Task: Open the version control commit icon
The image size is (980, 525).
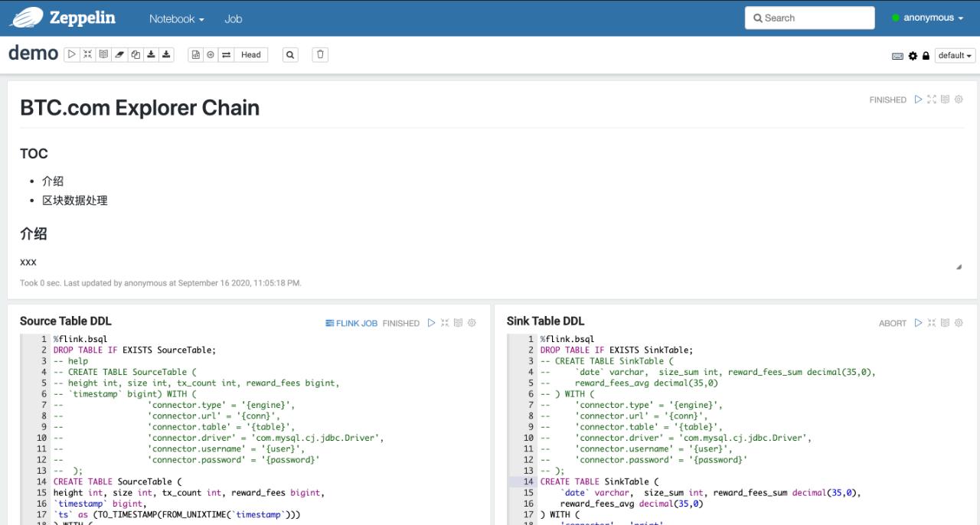Action: tap(195, 55)
